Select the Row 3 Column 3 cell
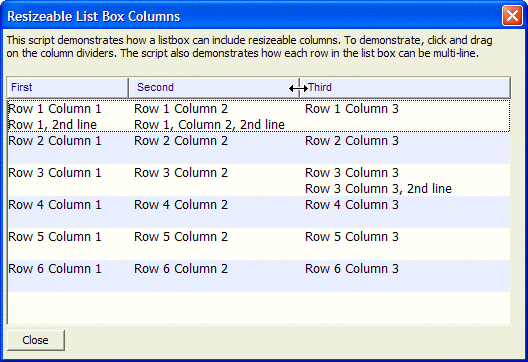Image resolution: width=528 pixels, height=362 pixels. (352, 173)
